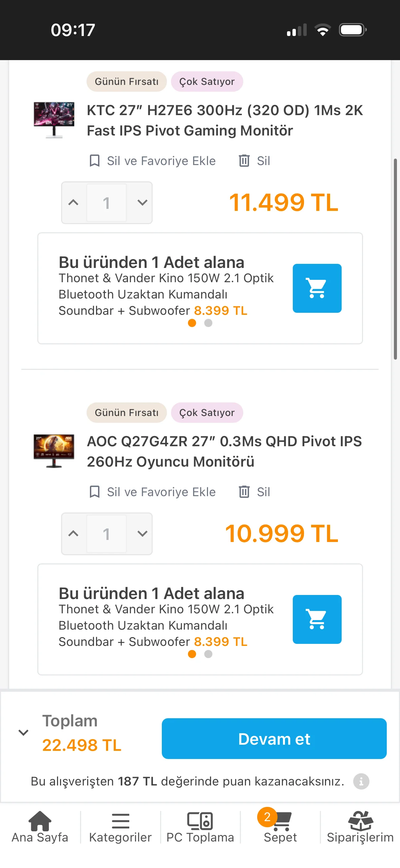Screen dimensions: 400x868
Task: Increase KTC monitor quantity with up arrow
Action: [73, 203]
